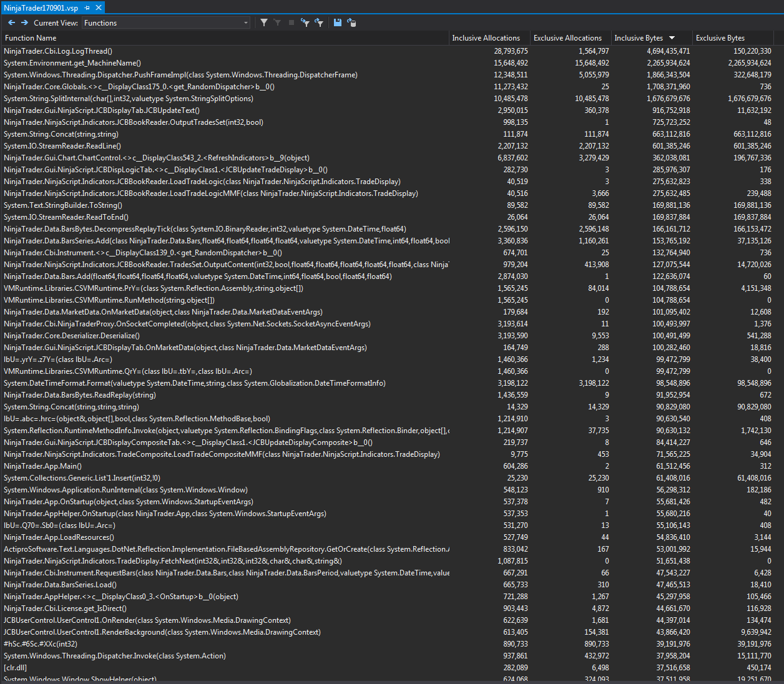Viewport: 784px width, 684px height.
Task: Select System.Environment.get_MachineName() row
Action: pyautogui.click(x=387, y=63)
